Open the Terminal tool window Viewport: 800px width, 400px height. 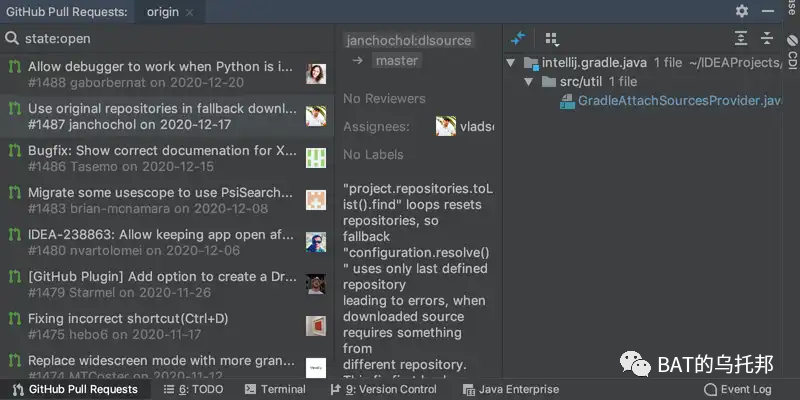(275, 389)
